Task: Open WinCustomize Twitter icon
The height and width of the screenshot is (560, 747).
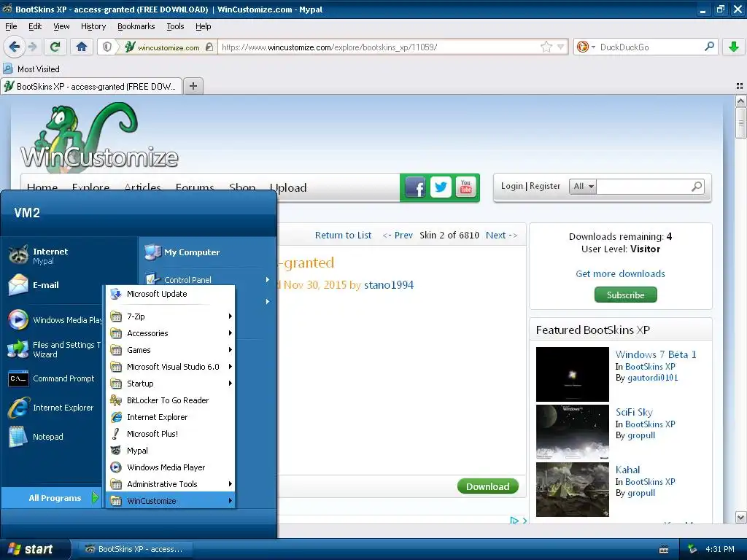Action: tap(441, 187)
